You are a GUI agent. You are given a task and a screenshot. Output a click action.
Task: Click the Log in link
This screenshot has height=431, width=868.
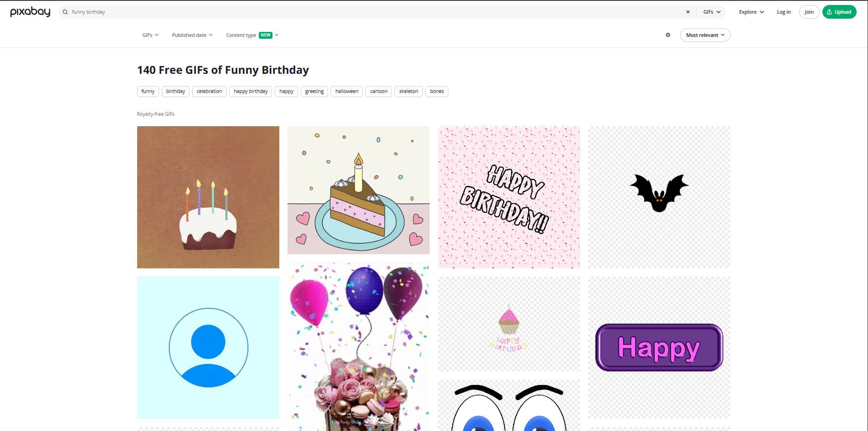tap(783, 12)
